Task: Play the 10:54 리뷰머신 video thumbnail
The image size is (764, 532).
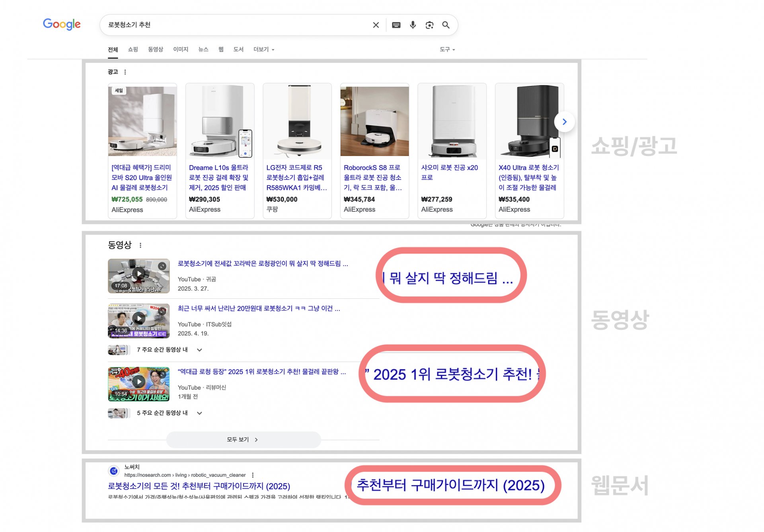Action: point(138,384)
